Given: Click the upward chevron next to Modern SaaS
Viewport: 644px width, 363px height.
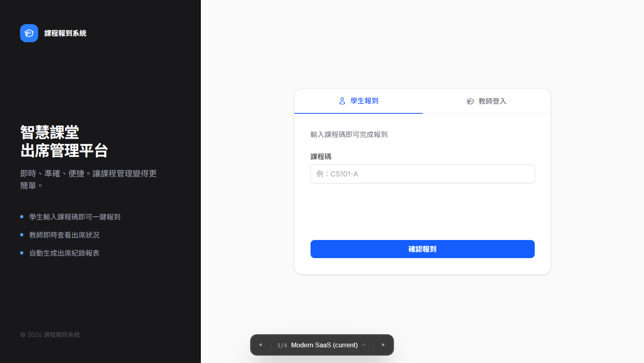Looking at the screenshot, I should click(364, 345).
